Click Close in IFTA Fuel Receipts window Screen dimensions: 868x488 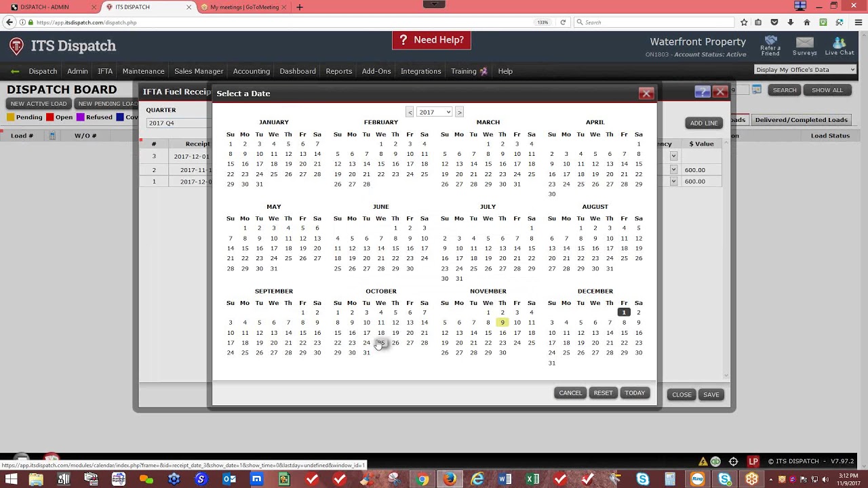(x=682, y=394)
